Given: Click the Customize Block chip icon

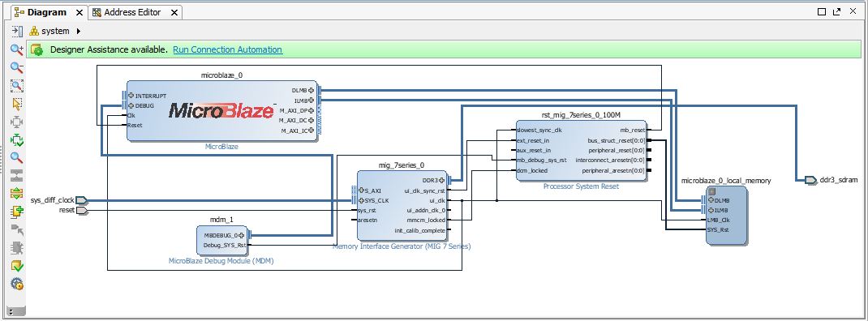Looking at the screenshot, I should (x=17, y=248).
